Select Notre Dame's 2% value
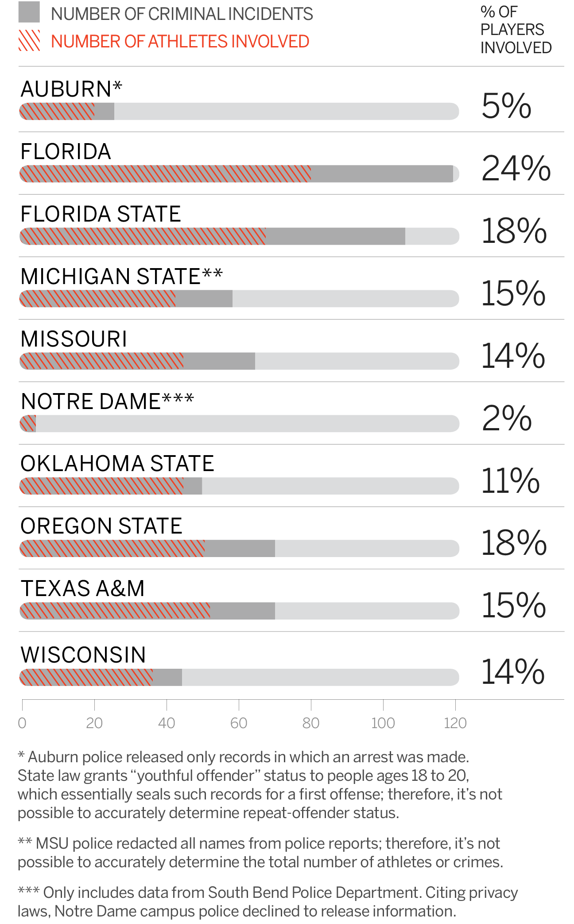 pos(506,418)
